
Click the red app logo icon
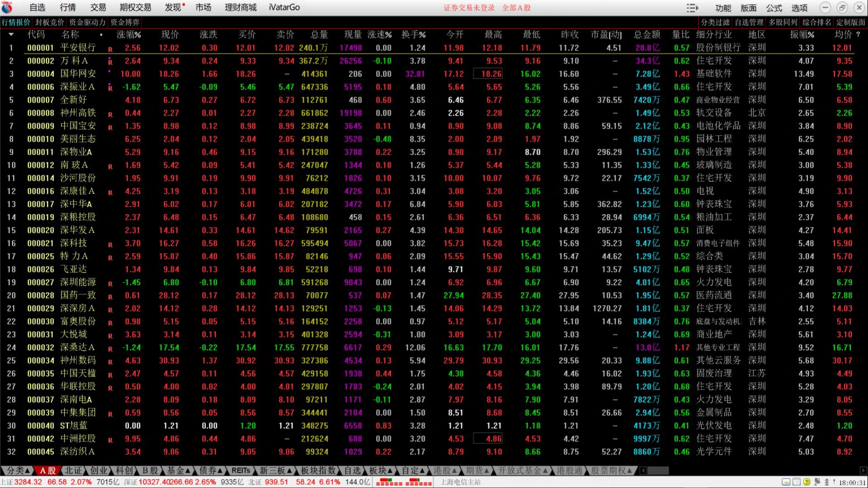[x=8, y=8]
